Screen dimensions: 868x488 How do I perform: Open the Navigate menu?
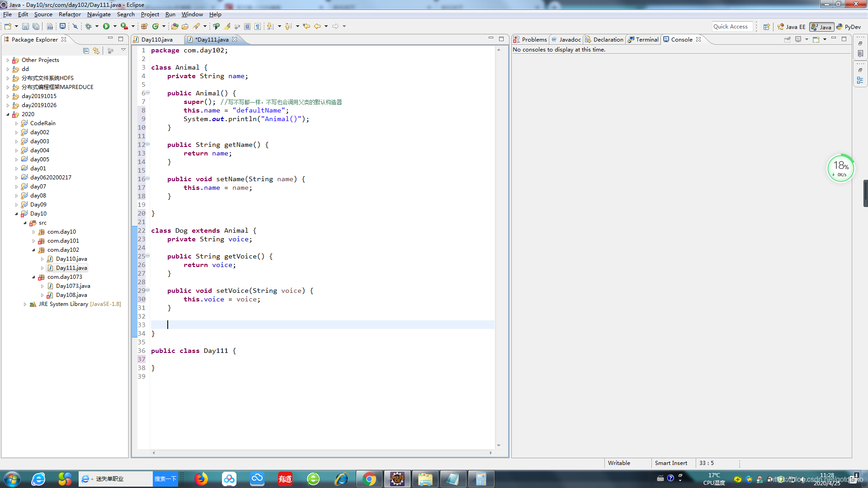99,14
